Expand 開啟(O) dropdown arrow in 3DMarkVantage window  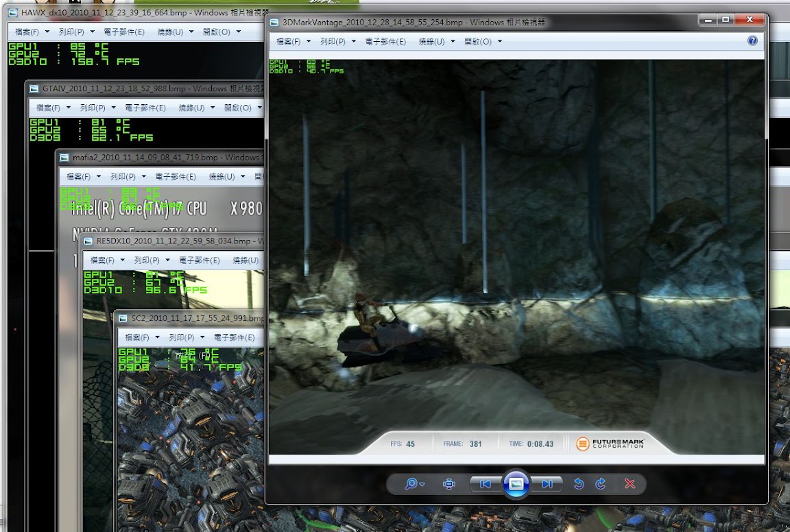[x=500, y=41]
